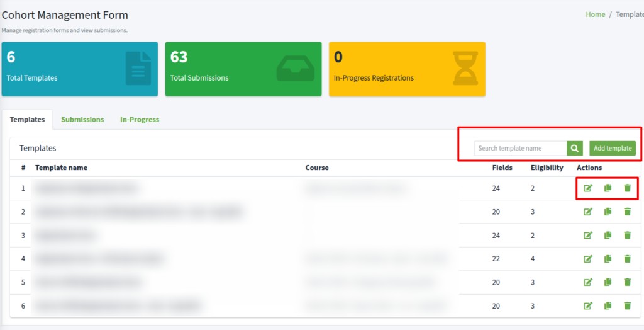Delete template in row 4
The height and width of the screenshot is (330, 644).
(627, 259)
